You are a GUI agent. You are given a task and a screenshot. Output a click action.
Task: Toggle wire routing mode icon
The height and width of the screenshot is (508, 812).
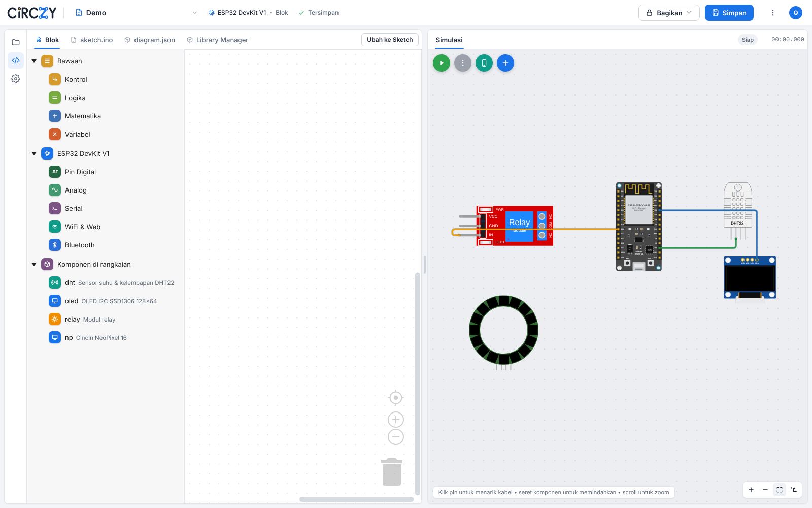794,490
